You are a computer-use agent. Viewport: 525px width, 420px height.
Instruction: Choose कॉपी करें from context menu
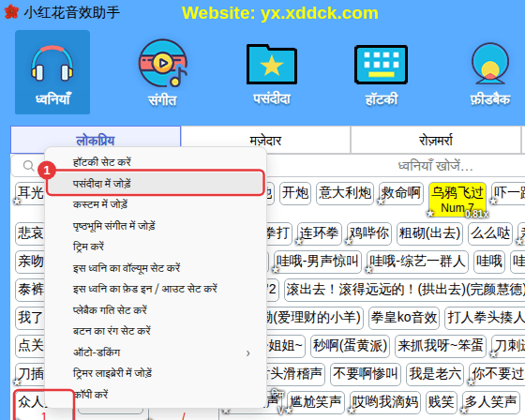pyautogui.click(x=156, y=394)
